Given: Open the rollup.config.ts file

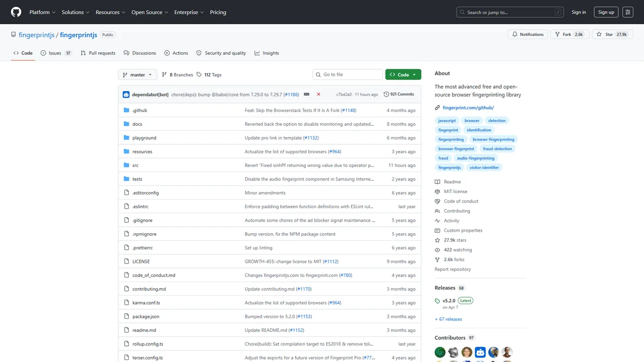Looking at the screenshot, I should 148,344.
